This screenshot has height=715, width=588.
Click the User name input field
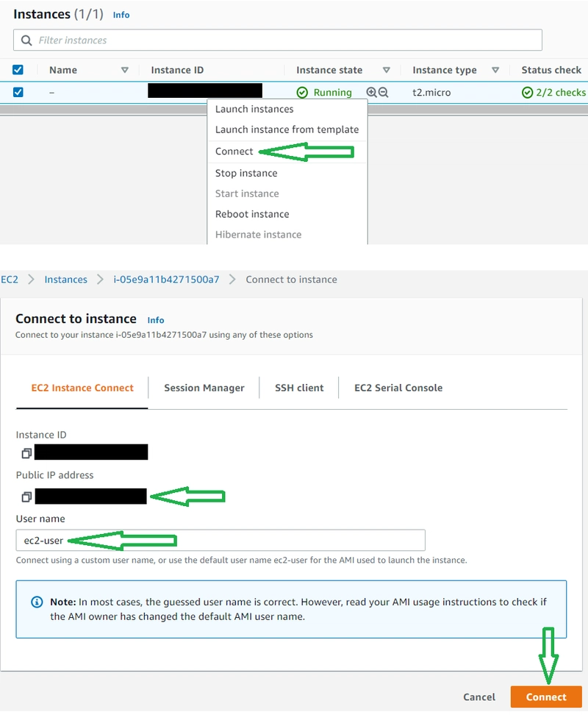[x=220, y=541]
